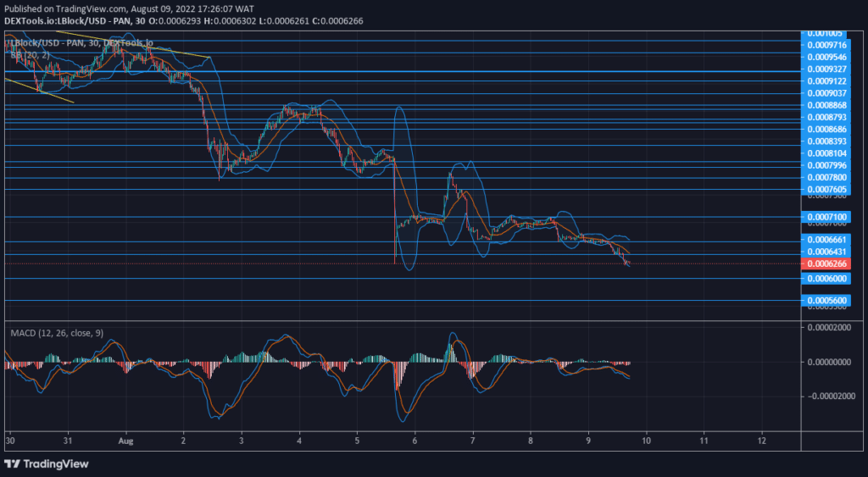Screen dimensions: 868x477
Task: Click the date label 6 on time axis
Action: coord(415,441)
